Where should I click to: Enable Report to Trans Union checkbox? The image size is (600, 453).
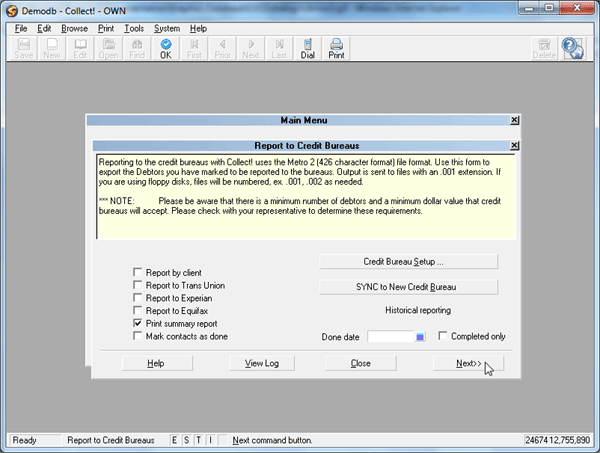(137, 285)
